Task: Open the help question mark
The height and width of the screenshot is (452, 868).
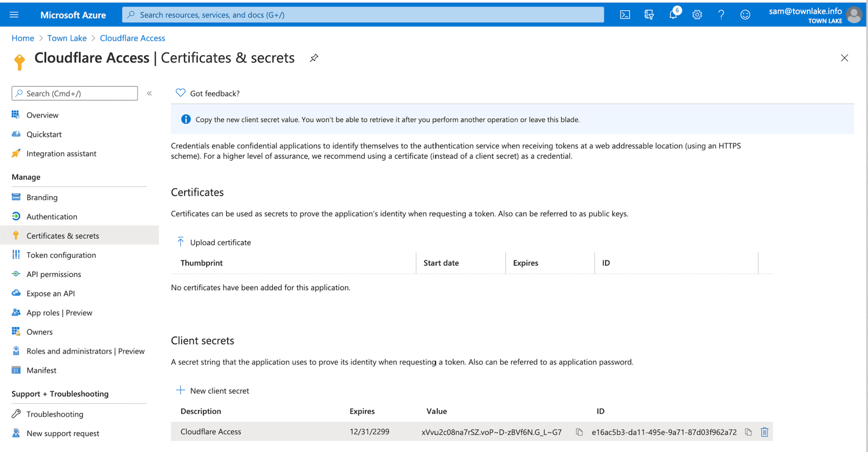Action: pyautogui.click(x=721, y=15)
